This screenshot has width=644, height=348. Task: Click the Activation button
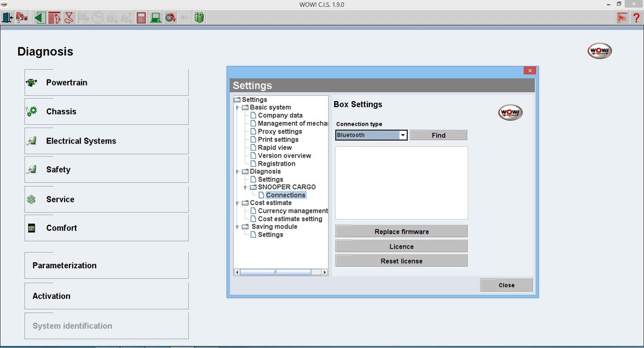(x=107, y=296)
